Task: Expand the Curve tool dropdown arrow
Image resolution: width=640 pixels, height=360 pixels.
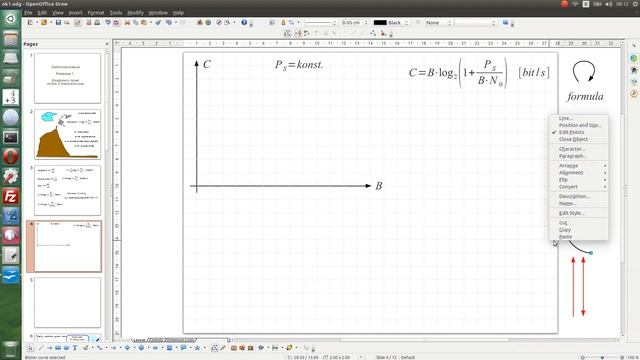Action: tap(91, 348)
